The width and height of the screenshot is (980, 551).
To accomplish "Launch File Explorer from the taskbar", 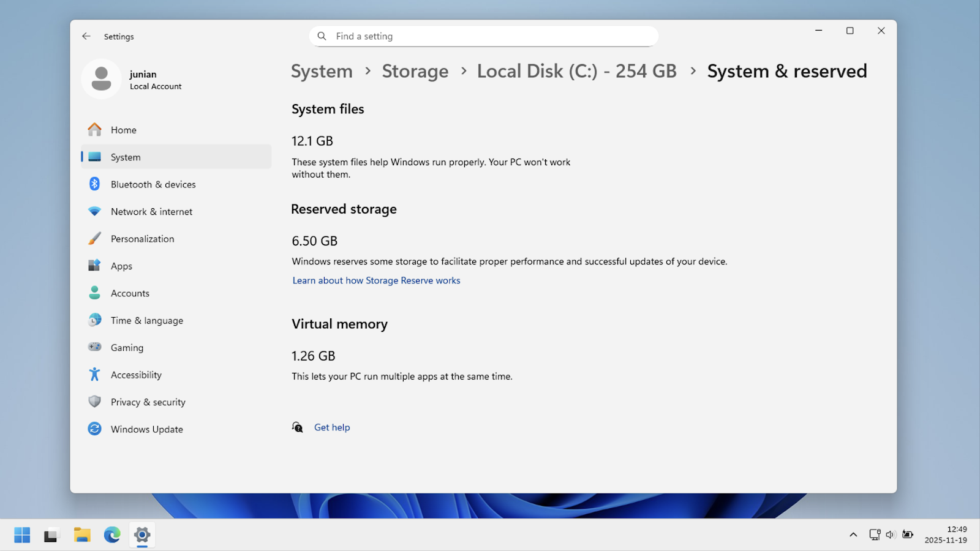I will pos(82,535).
